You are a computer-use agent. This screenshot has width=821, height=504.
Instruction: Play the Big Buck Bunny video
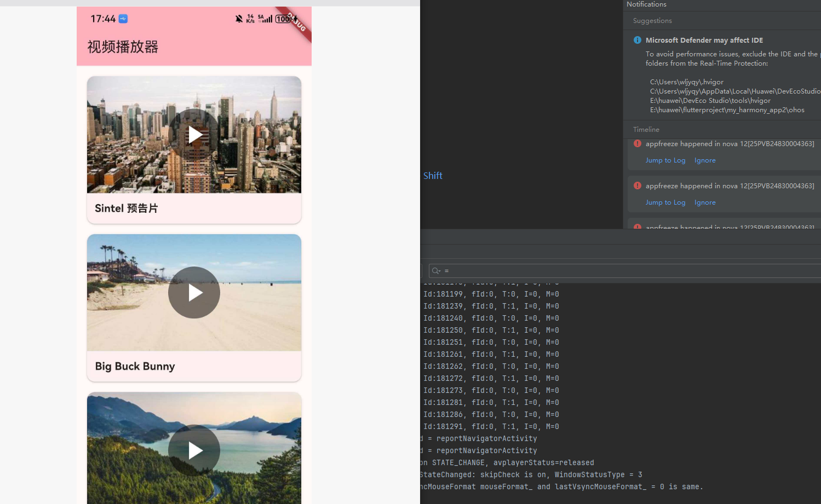(194, 293)
